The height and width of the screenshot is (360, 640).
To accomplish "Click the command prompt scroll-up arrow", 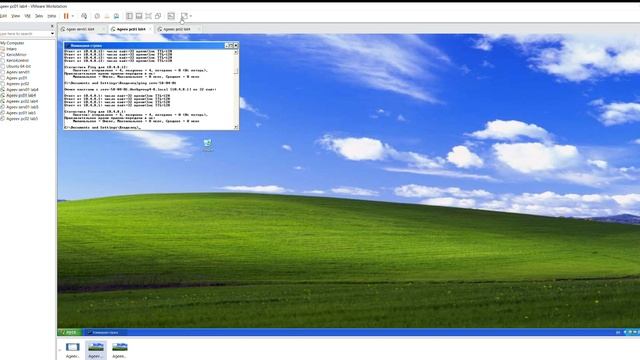I will tap(236, 52).
